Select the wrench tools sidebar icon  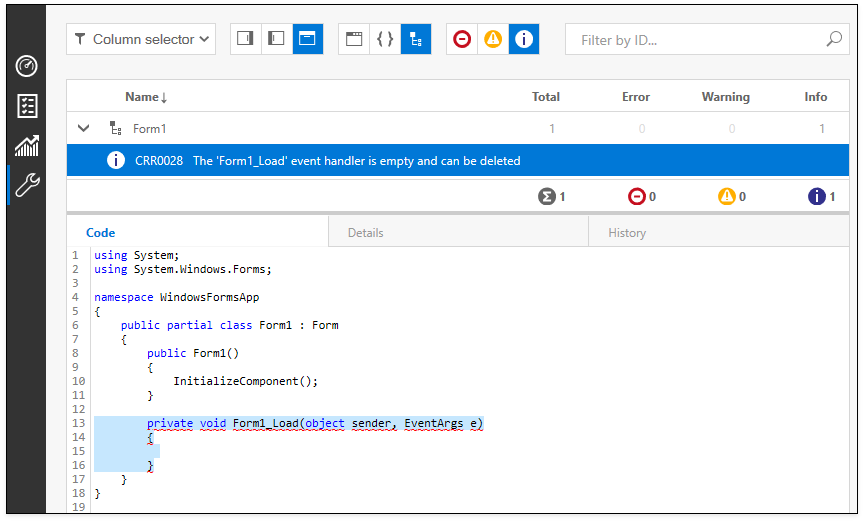(26, 185)
